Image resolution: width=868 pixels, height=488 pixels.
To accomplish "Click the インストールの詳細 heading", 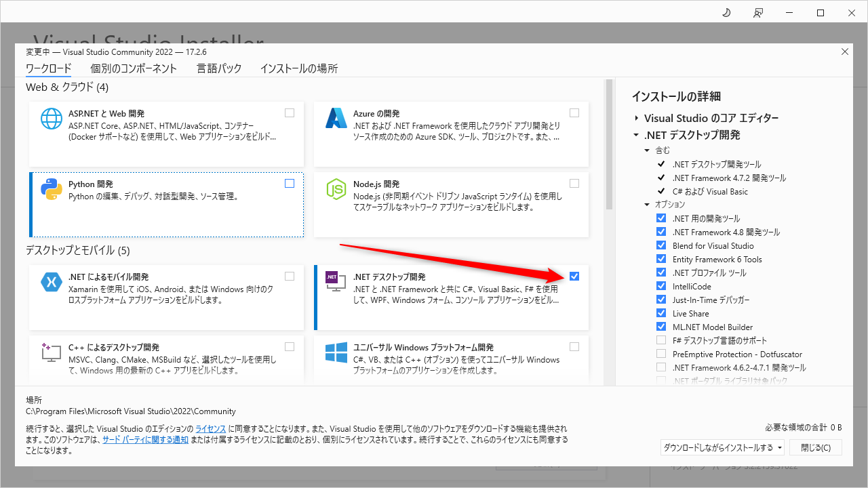I will coord(676,96).
